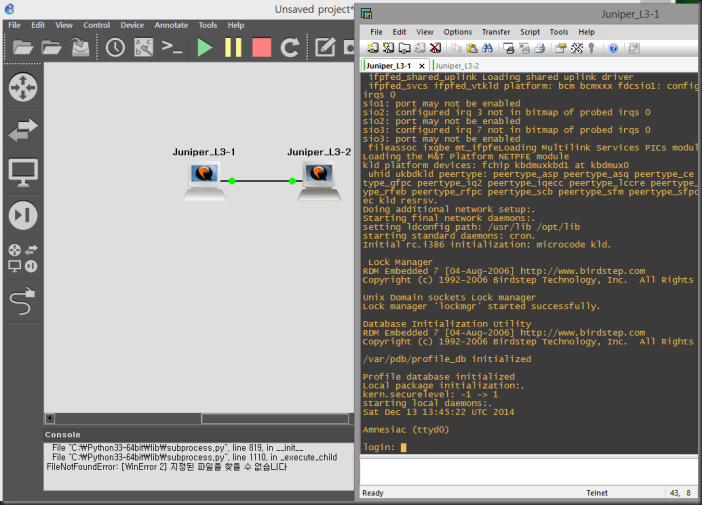The image size is (702, 505).
Task: Click Paste clipboard icon in terminal
Action: click(472, 48)
